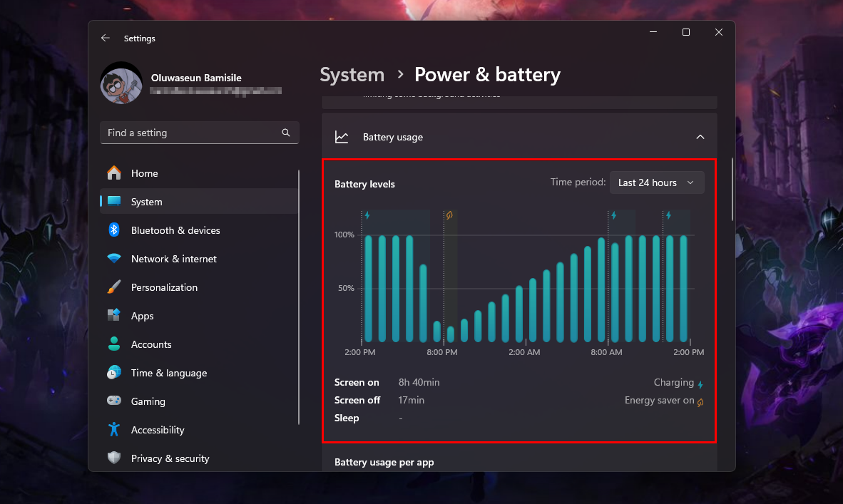Screen dimensions: 843x504
Task: Click the Find a setting search field
Action: tap(200, 133)
